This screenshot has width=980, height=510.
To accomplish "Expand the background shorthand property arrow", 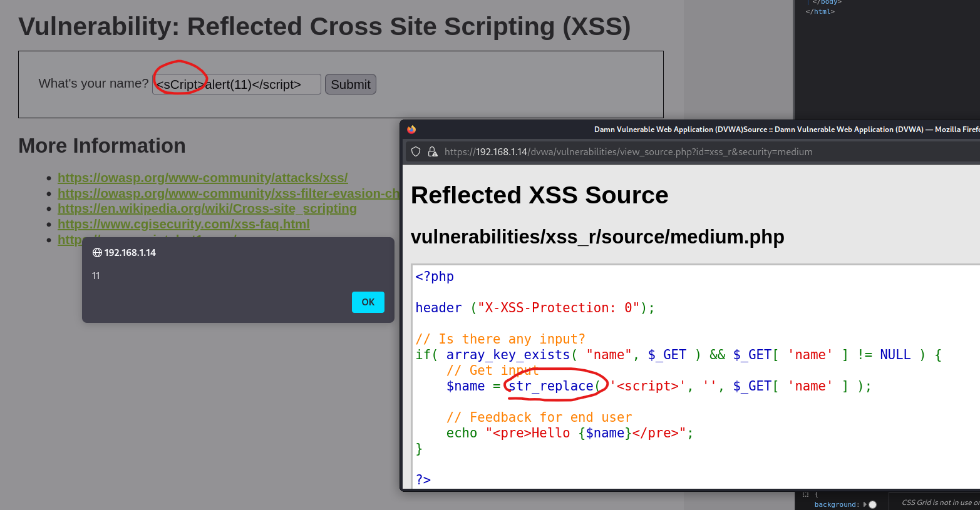I will pos(865,504).
